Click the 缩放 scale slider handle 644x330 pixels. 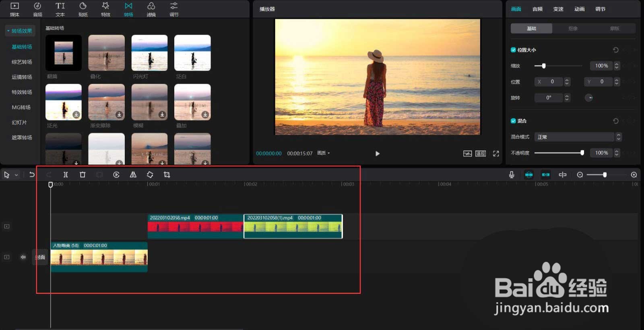tap(543, 66)
